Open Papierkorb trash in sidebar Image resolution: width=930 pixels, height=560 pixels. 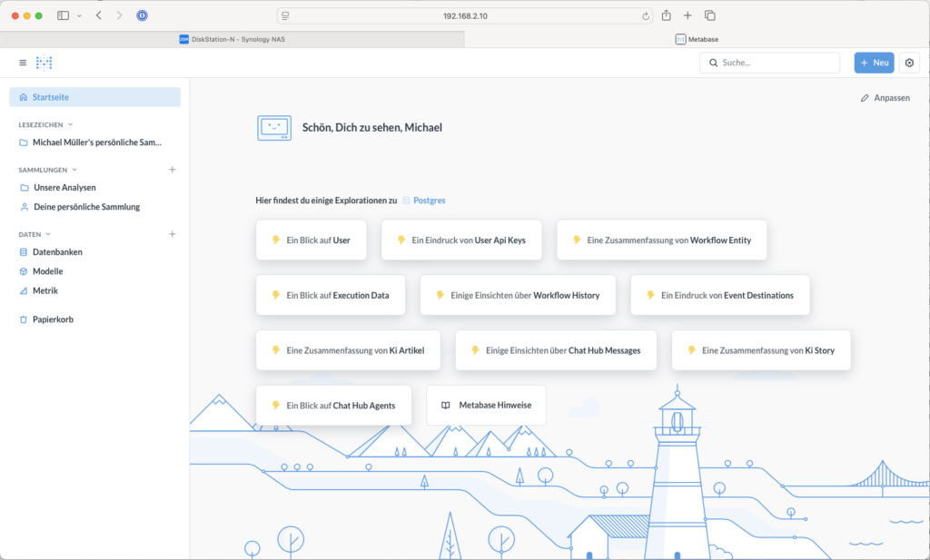(52, 319)
